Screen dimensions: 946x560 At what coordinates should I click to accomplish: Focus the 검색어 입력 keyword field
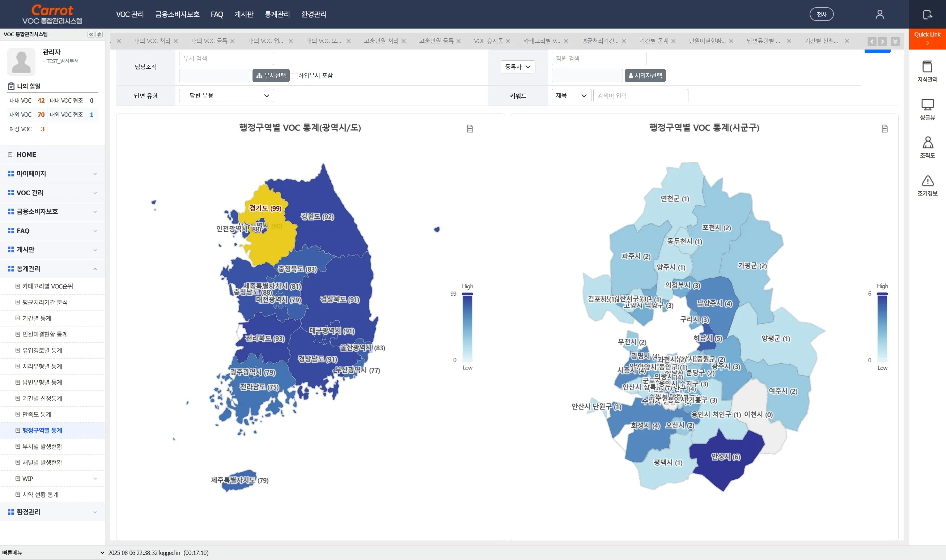(x=641, y=95)
